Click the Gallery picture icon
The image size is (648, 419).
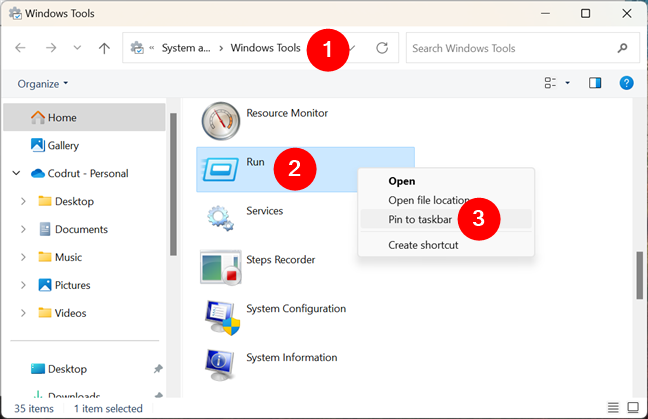point(38,145)
